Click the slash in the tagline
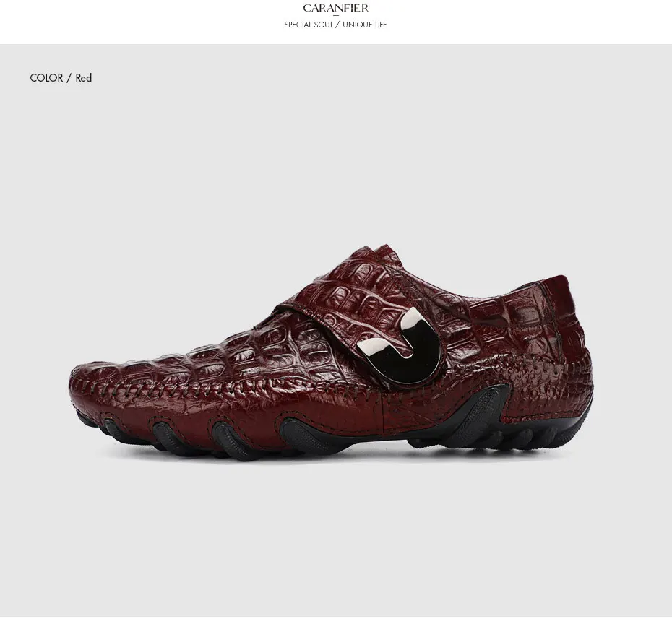The height and width of the screenshot is (629, 672). pos(337,25)
